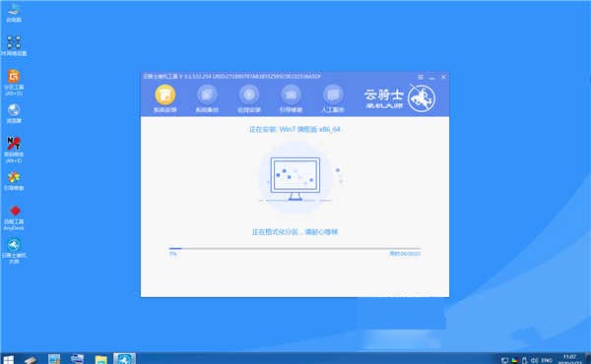Click the elapsed time counter text
The height and width of the screenshot is (364, 591).
[x=405, y=254]
